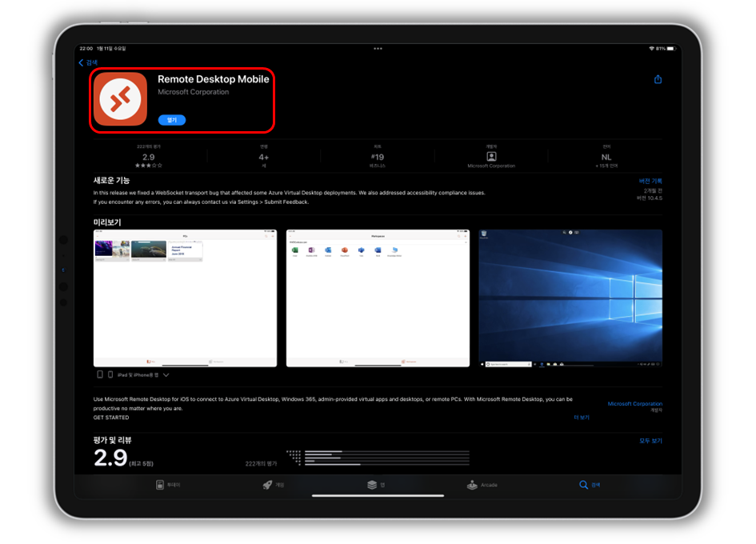This screenshot has height=544, width=756.
Task: Tap the 미리보기 heading
Action: tap(107, 222)
